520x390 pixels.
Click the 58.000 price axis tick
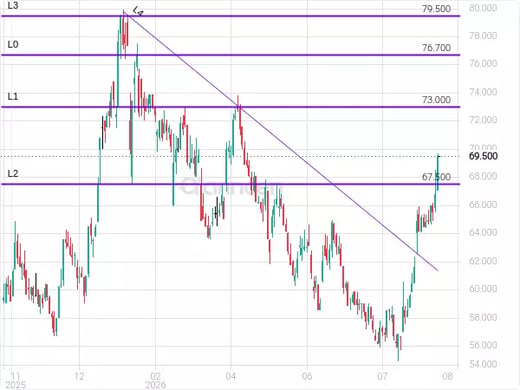(x=483, y=317)
